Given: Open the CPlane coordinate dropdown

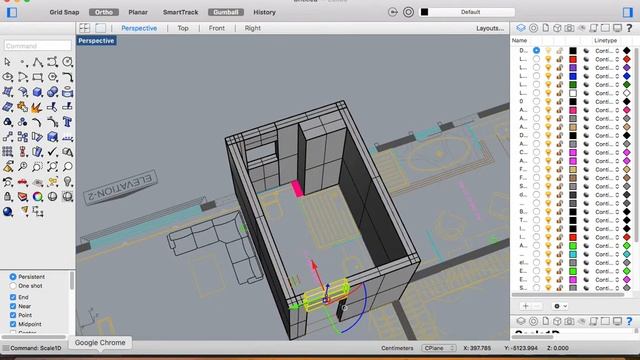Looking at the screenshot, I should tap(439, 348).
